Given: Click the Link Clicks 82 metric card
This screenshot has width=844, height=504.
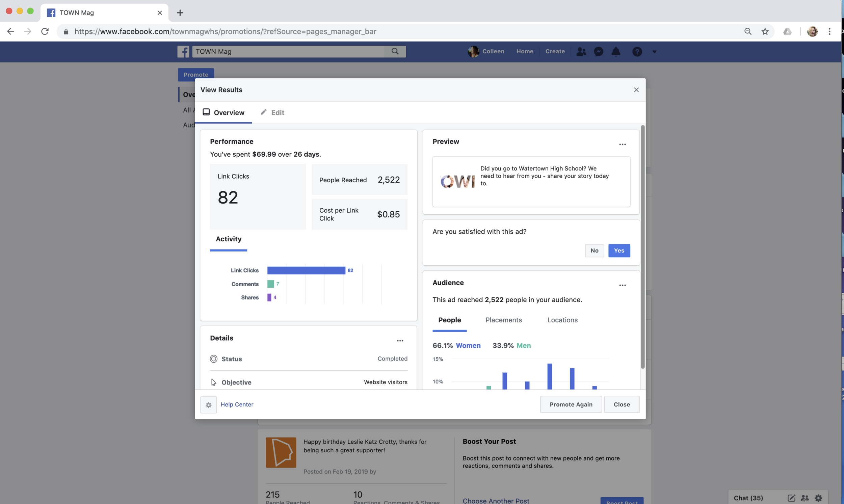Looking at the screenshot, I should [x=258, y=197].
